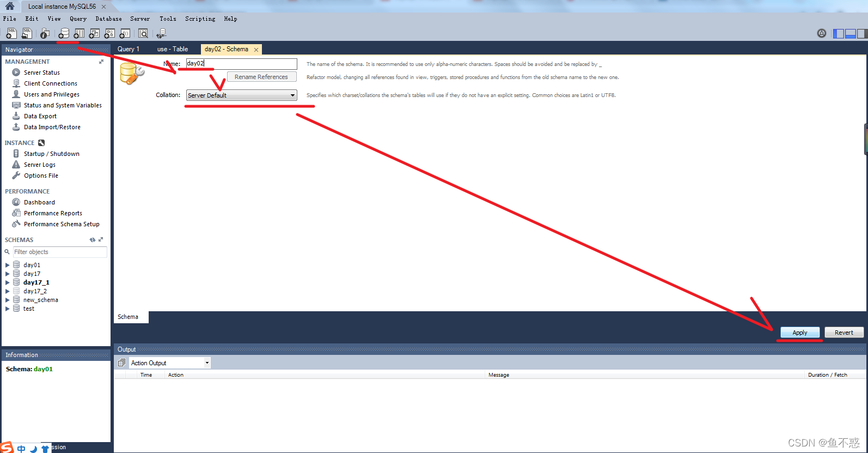Refresh the SCHEMAS list icon
Viewport: 868px width, 453px height.
93,240
